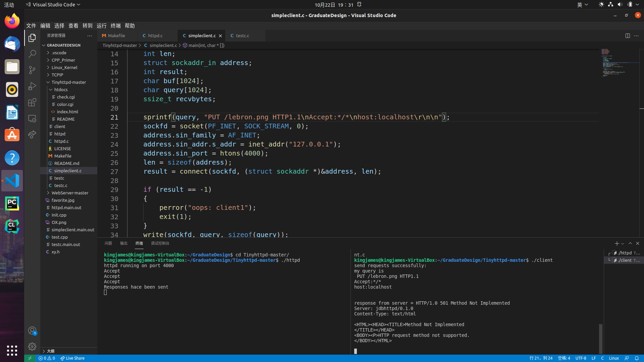
Task: Switch to the 问题 panel tab
Action: click(x=108, y=243)
